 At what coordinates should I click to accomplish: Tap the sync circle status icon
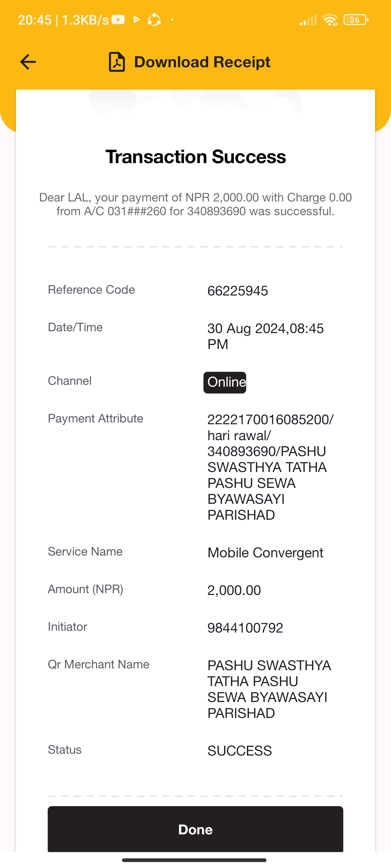[x=154, y=20]
